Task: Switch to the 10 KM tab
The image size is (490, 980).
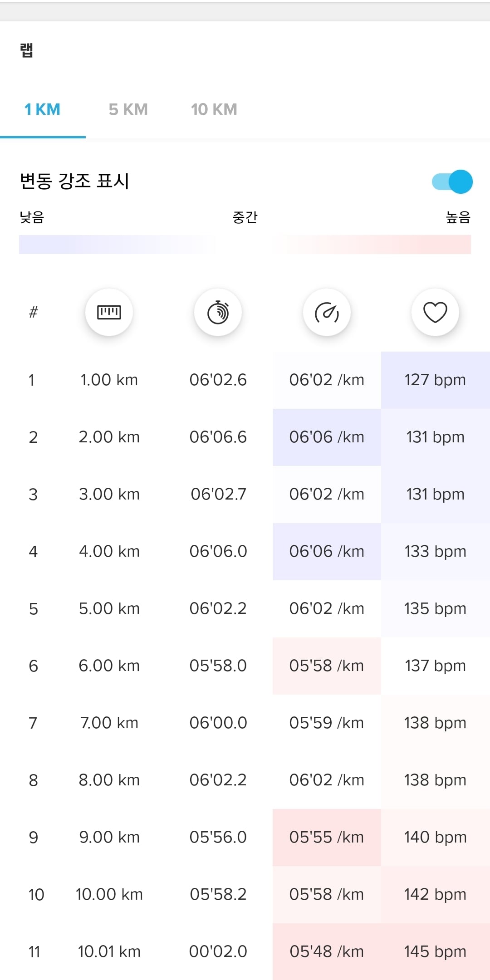Action: [x=214, y=109]
